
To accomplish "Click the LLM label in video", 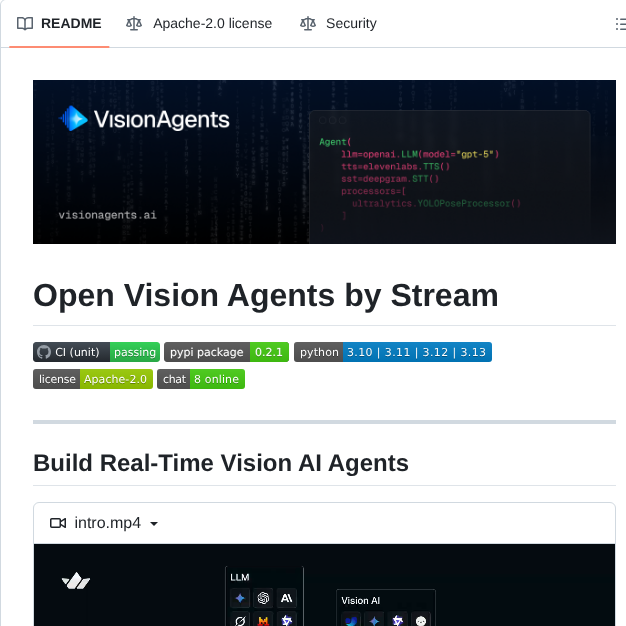I will (240, 577).
